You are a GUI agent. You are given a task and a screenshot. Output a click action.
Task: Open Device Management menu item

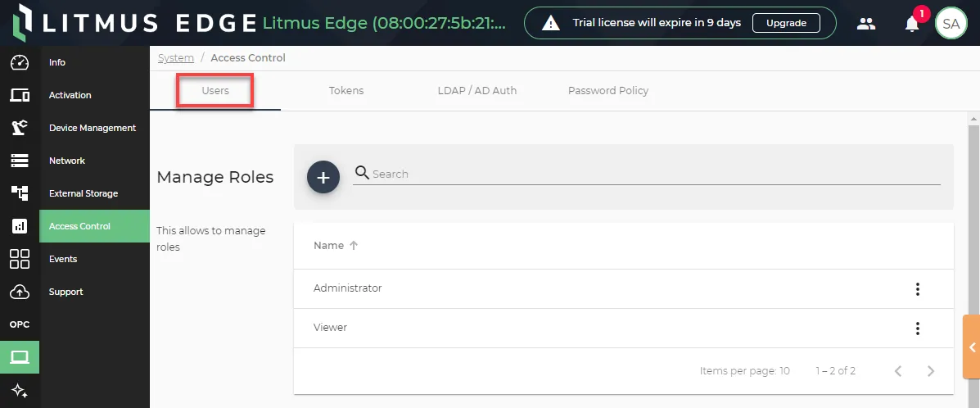point(94,128)
